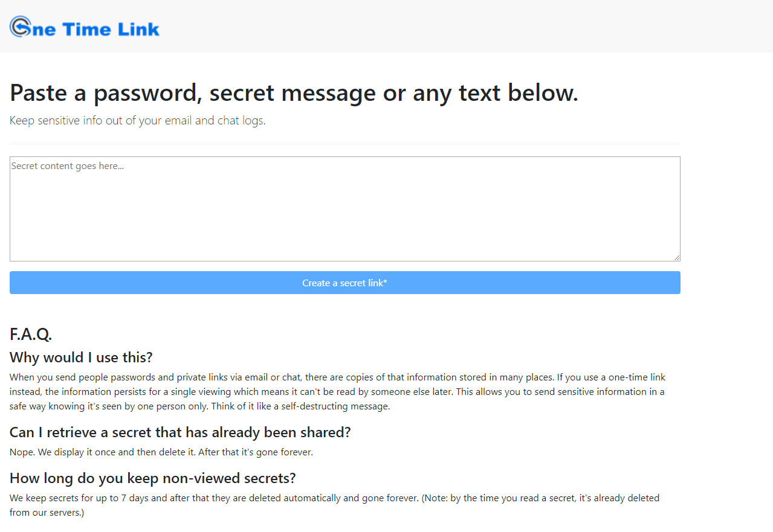Click the 'Why would I use this?' heading

(x=81, y=357)
